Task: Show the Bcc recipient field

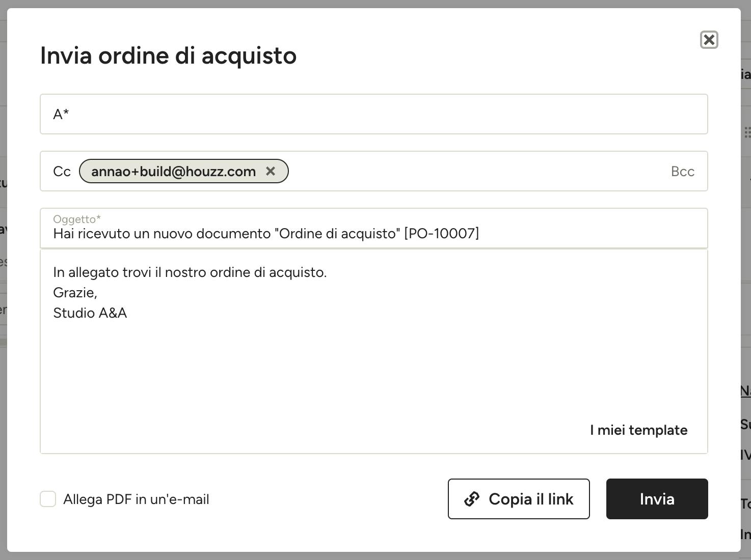Action: pyautogui.click(x=683, y=172)
